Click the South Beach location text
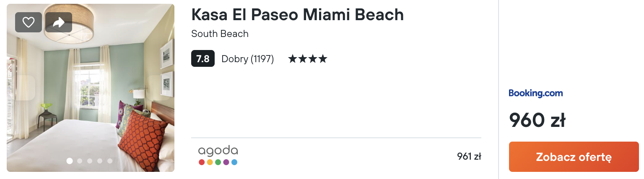Screen dimensions: 644x179 point(220,34)
